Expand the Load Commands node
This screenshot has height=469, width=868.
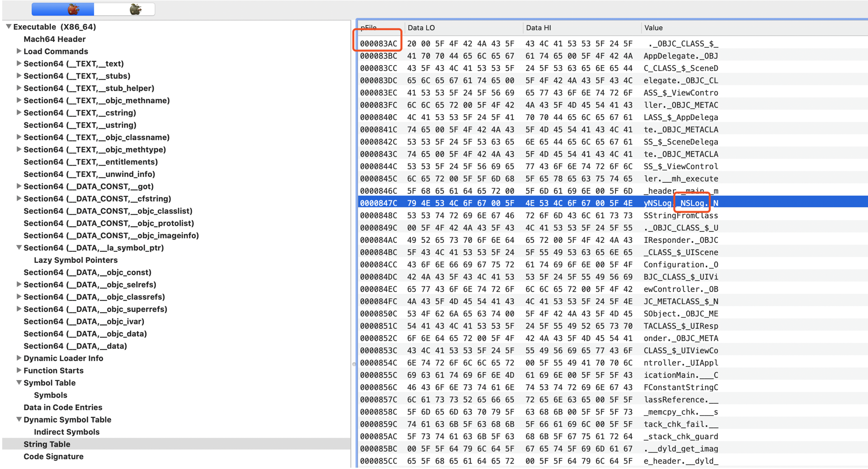click(x=19, y=51)
